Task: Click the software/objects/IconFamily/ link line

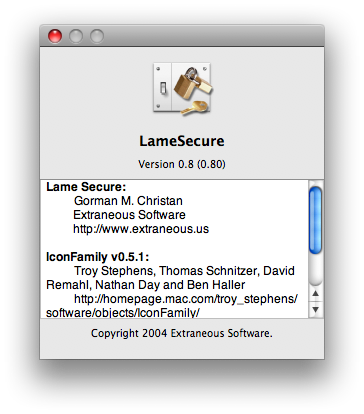Action: tap(123, 313)
